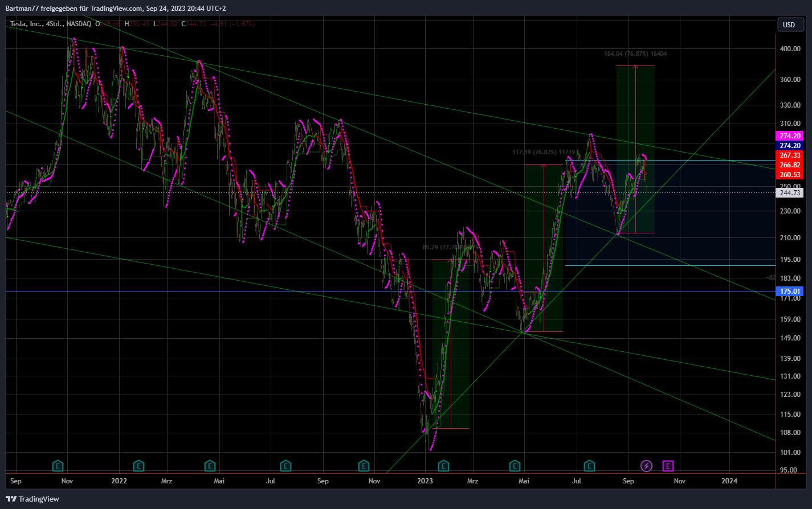Click the 310.00 price axis tick

(790, 124)
